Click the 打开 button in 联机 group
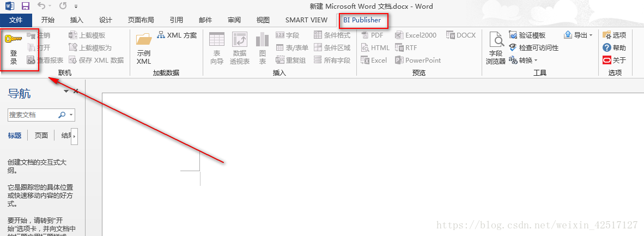644x236 pixels. point(38,48)
